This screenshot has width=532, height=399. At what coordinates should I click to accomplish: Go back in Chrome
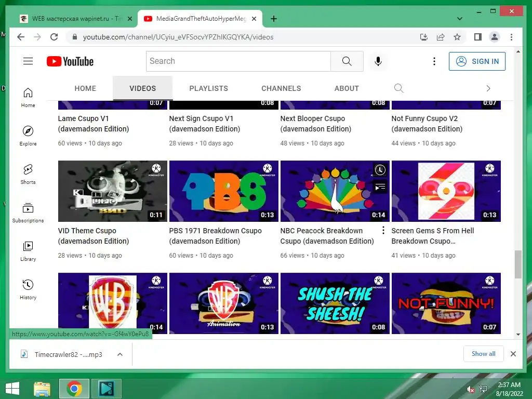tap(21, 37)
